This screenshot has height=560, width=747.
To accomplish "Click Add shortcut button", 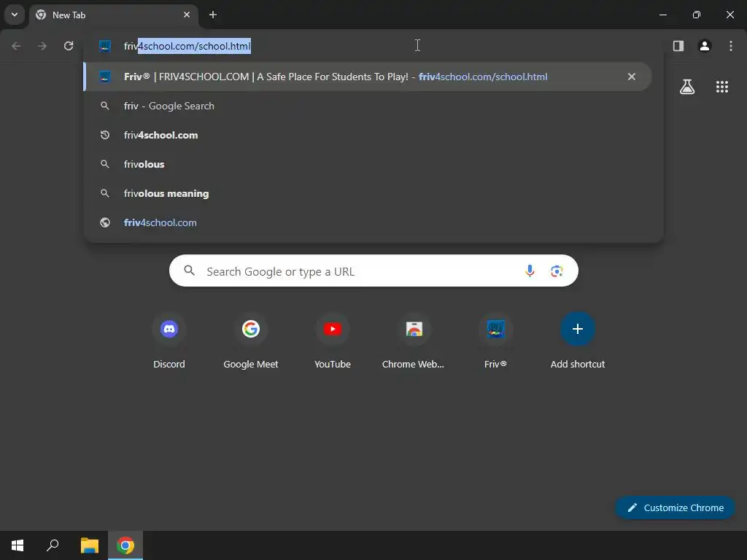I will tap(578, 342).
